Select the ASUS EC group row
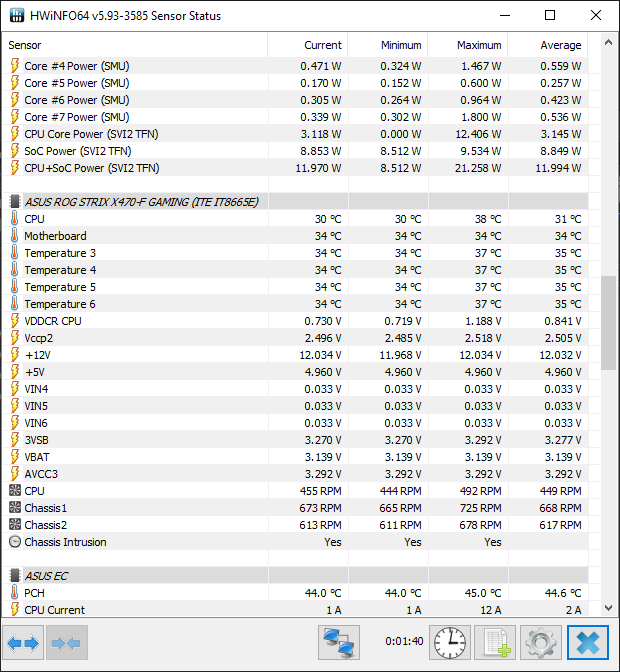The width and height of the screenshot is (620, 672). [x=295, y=576]
